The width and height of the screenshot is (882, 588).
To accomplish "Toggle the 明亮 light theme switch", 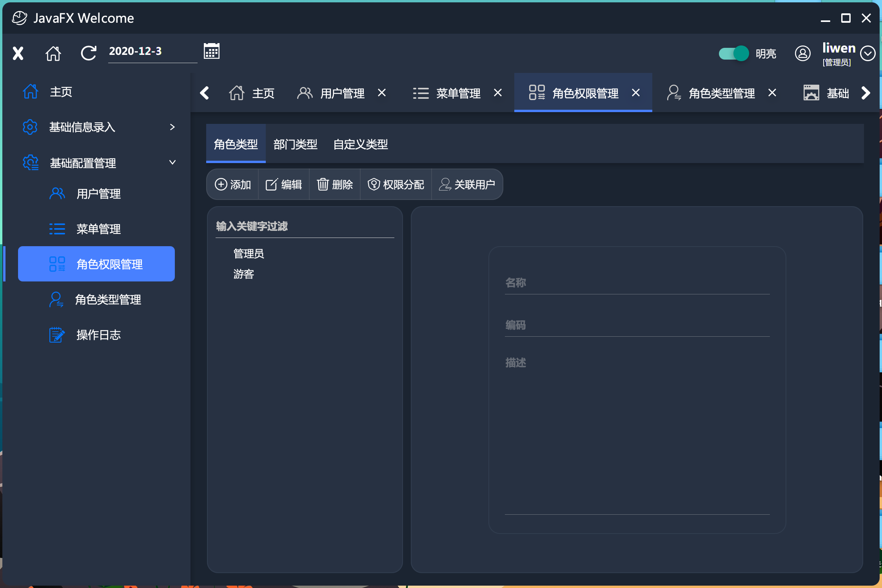I will (x=733, y=53).
